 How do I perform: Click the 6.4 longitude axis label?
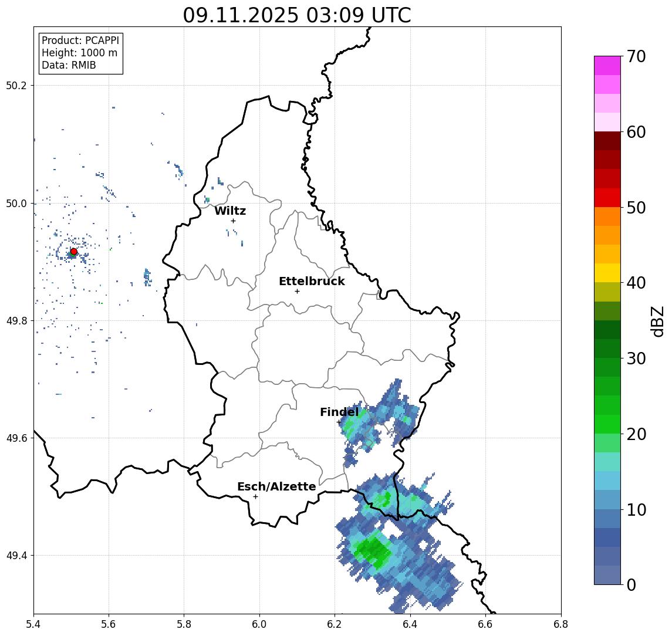pos(411,624)
